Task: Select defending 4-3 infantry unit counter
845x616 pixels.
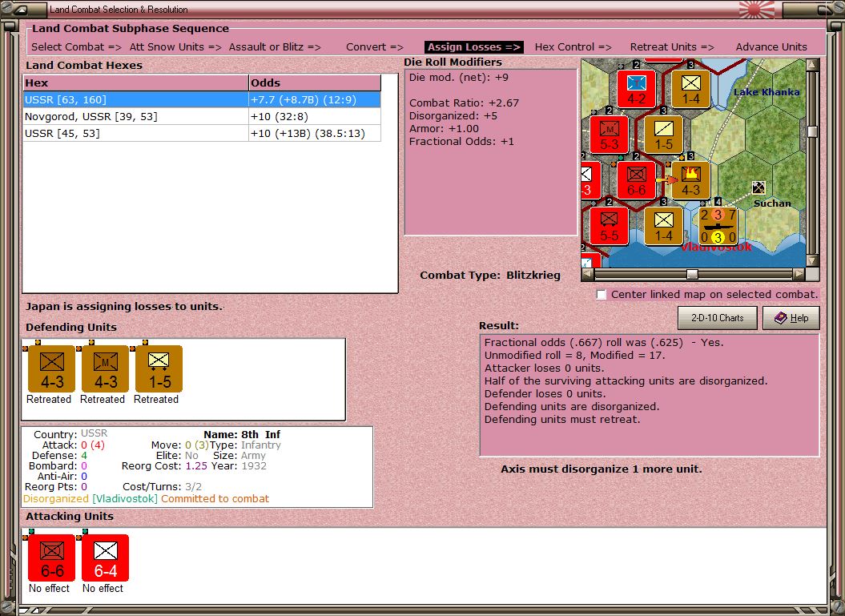Action: [x=52, y=369]
